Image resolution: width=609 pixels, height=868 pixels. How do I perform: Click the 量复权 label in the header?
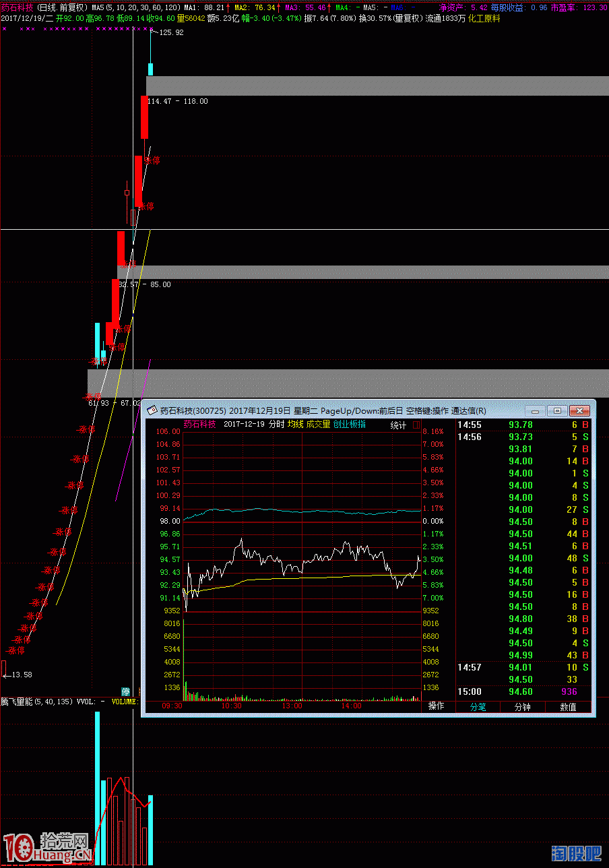407,18
